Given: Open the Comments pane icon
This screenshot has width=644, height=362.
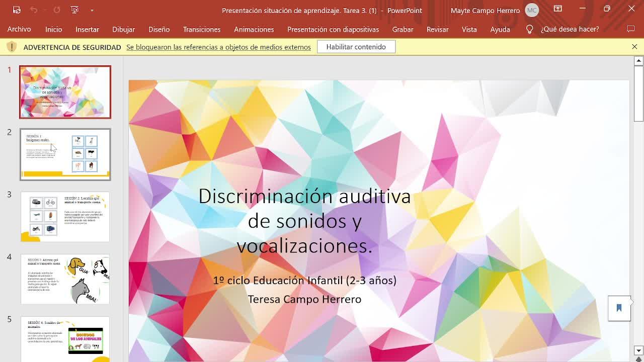Looking at the screenshot, I should pos(630,29).
